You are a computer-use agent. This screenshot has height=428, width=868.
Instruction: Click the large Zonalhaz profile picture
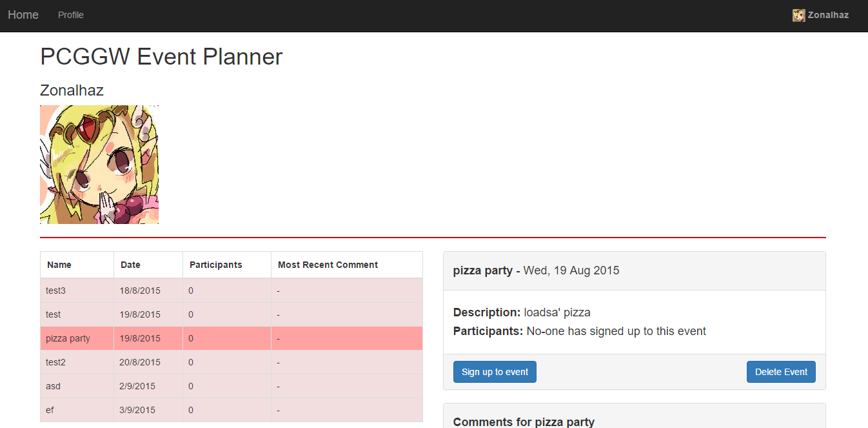[x=99, y=165]
